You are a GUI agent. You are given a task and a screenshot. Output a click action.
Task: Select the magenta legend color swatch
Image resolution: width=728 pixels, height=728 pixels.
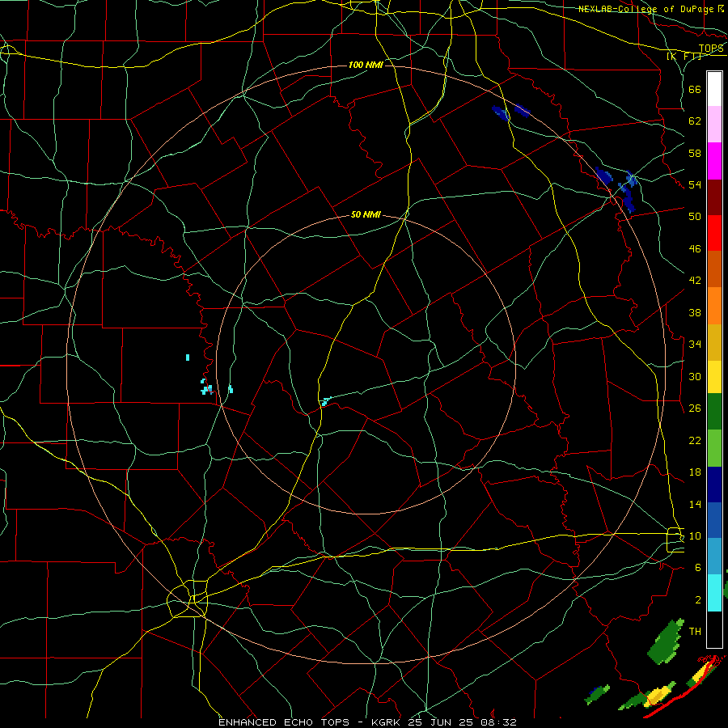(x=714, y=161)
